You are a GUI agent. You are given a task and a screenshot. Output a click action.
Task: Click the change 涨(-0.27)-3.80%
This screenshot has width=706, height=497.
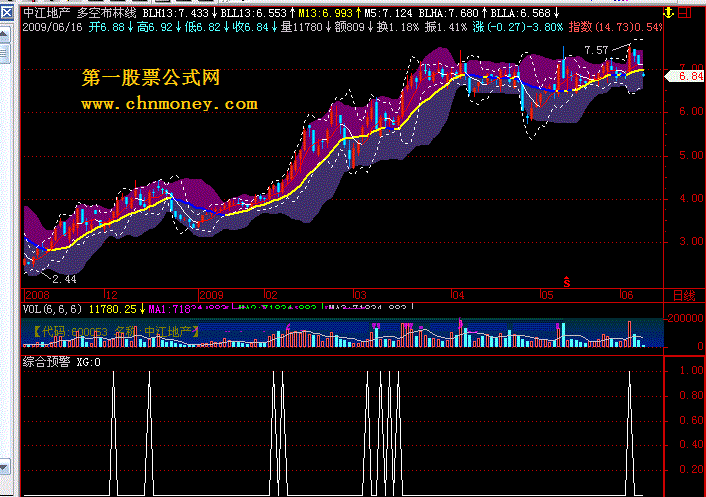coord(518,27)
